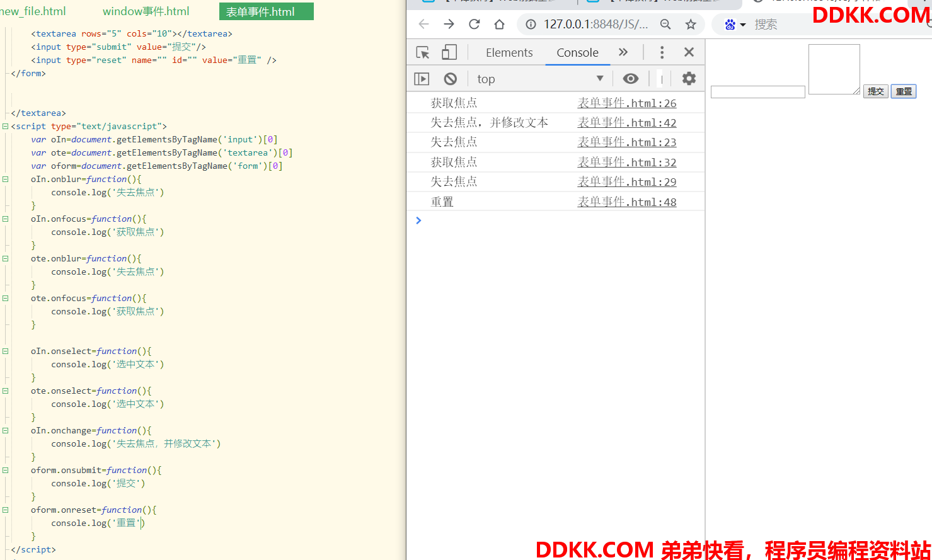Click site info icon in address bar

pos(531,24)
